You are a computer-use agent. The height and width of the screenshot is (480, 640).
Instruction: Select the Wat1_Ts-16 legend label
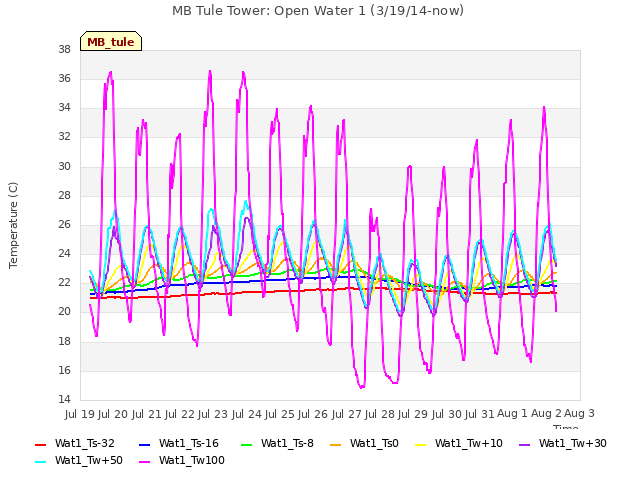pyautogui.click(x=189, y=443)
